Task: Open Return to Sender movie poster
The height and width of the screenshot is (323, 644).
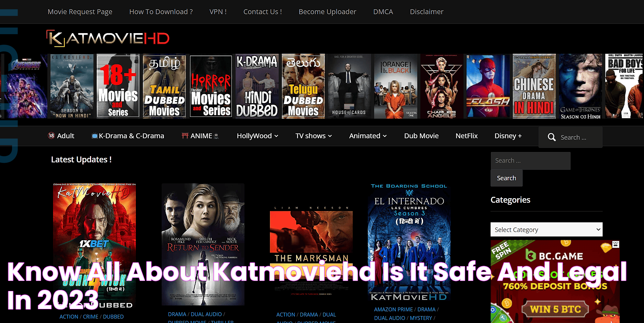Action: coord(203,244)
